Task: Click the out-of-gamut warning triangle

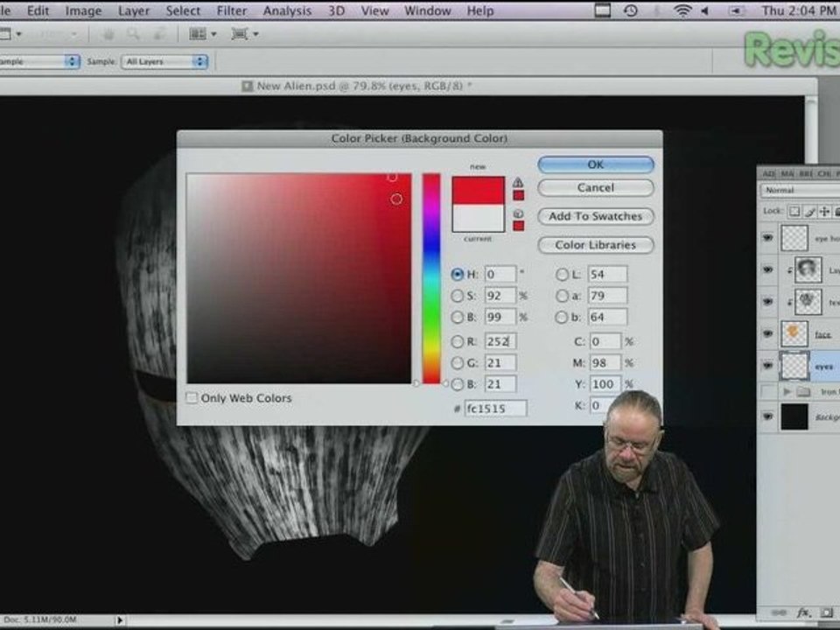Action: pyautogui.click(x=518, y=182)
